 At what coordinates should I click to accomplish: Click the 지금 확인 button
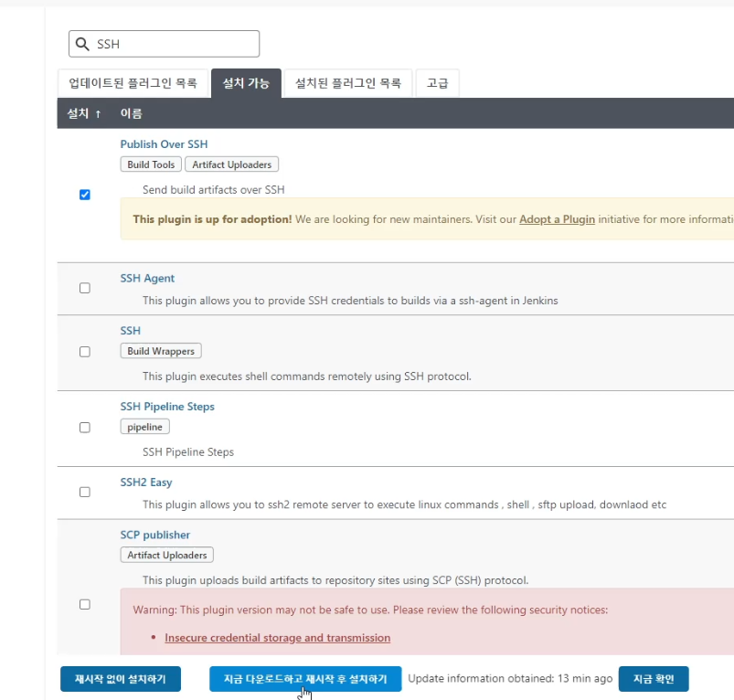coord(653,679)
